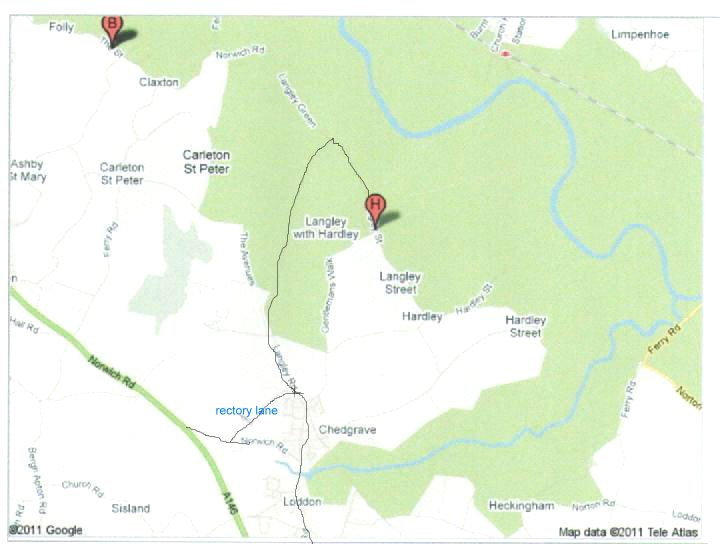Select the Langley with Hardley label
This screenshot has height=544, width=720.
(326, 228)
